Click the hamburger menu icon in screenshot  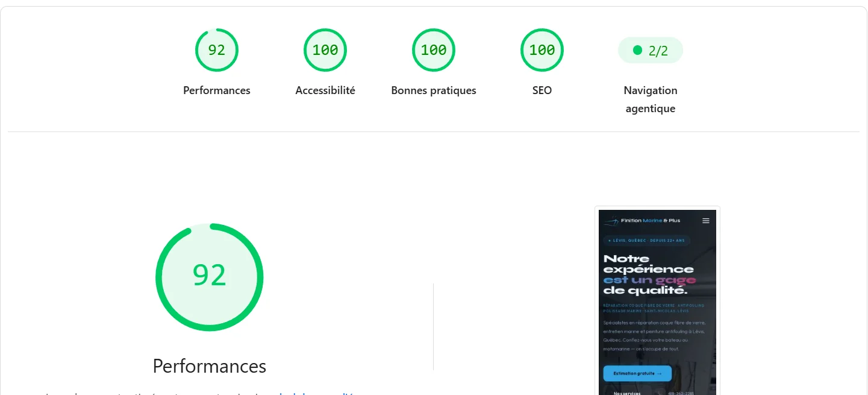706,221
